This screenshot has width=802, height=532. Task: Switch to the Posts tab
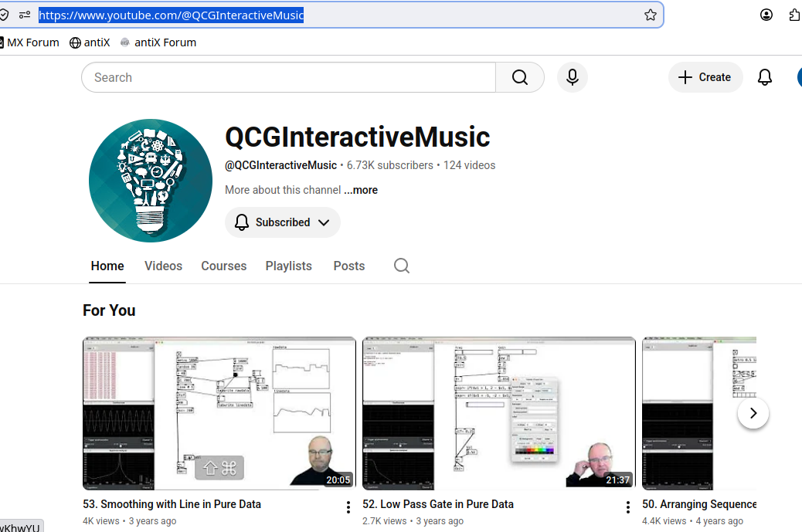point(348,266)
